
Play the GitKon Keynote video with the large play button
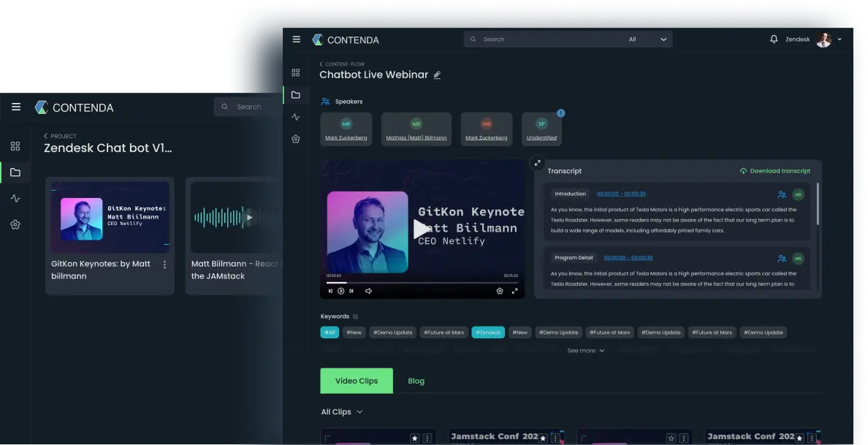point(422,229)
